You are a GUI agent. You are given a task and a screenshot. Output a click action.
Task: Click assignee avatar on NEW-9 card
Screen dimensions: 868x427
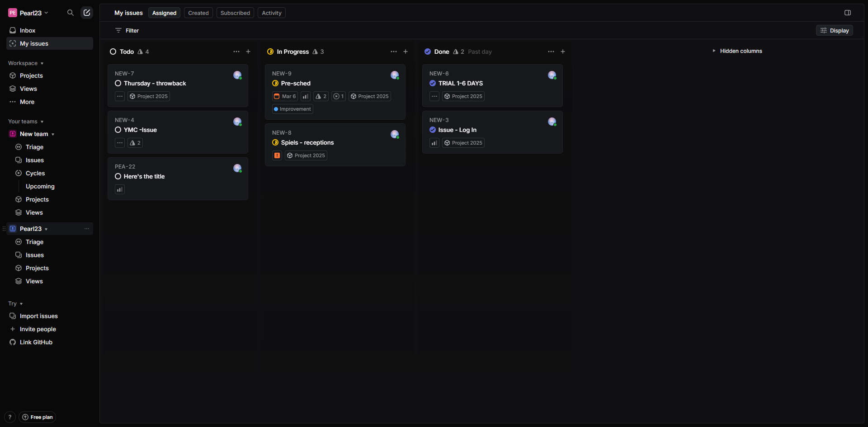click(395, 75)
